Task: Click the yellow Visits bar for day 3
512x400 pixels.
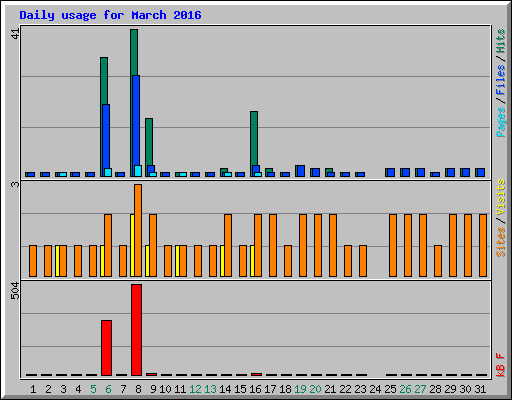Action: [57, 261]
